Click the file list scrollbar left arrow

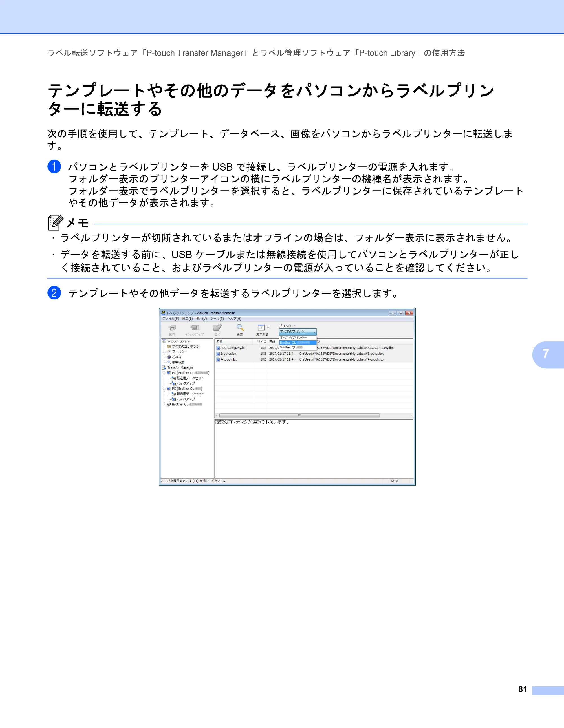pos(217,416)
